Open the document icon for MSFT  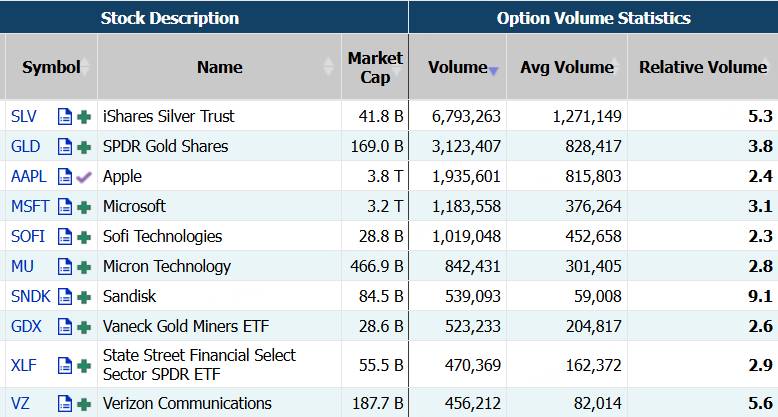[65, 207]
